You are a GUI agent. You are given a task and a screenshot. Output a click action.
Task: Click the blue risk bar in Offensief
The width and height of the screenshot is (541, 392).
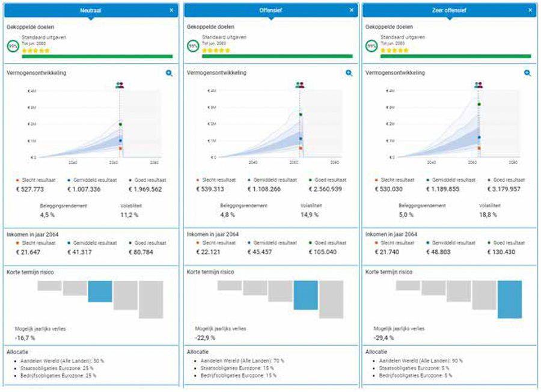(305, 295)
